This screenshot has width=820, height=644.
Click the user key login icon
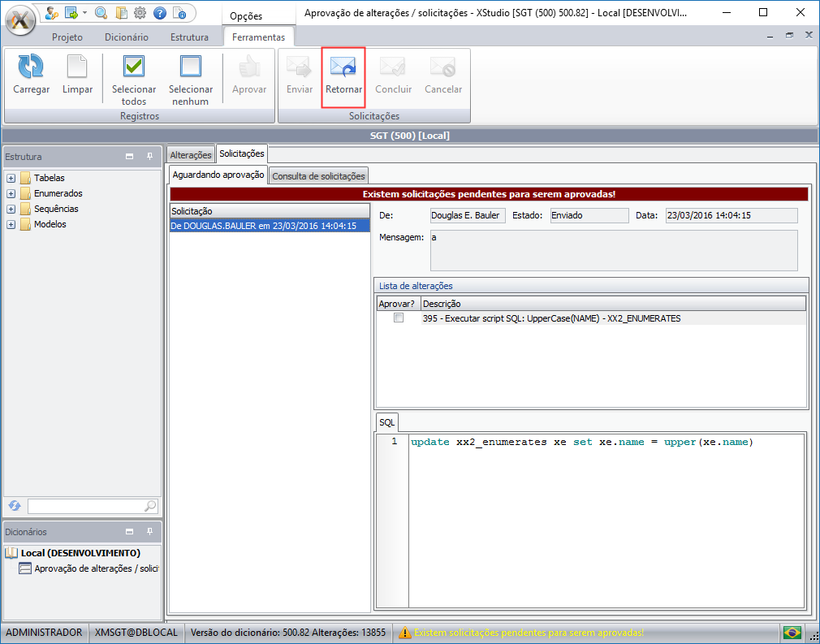(51, 12)
